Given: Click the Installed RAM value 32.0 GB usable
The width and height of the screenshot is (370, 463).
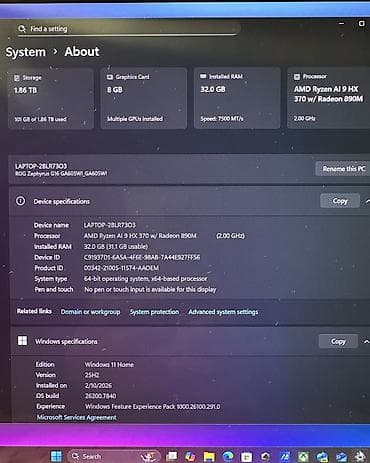Looking at the screenshot, I should click(116, 247).
